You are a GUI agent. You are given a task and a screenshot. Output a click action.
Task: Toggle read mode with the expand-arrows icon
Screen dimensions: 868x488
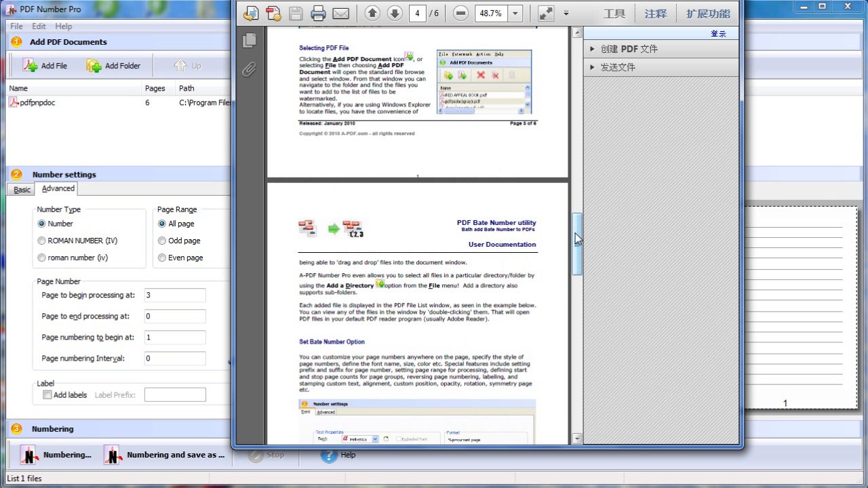point(546,14)
